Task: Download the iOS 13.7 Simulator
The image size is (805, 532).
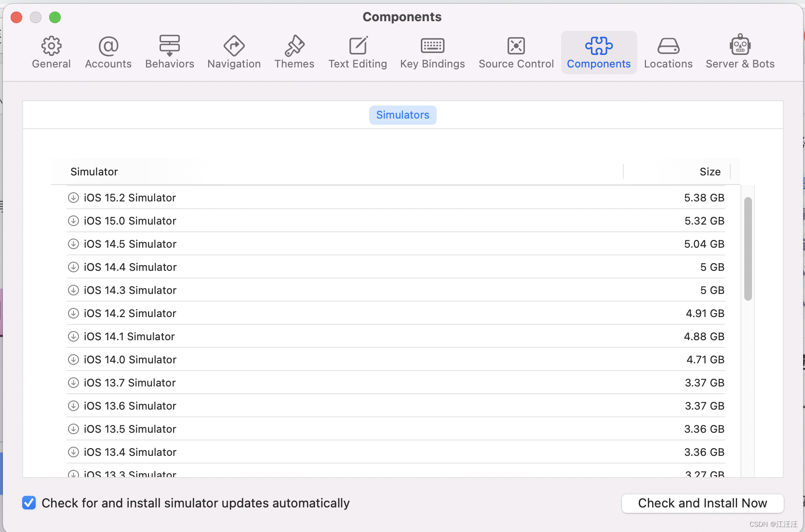Action: coord(73,383)
